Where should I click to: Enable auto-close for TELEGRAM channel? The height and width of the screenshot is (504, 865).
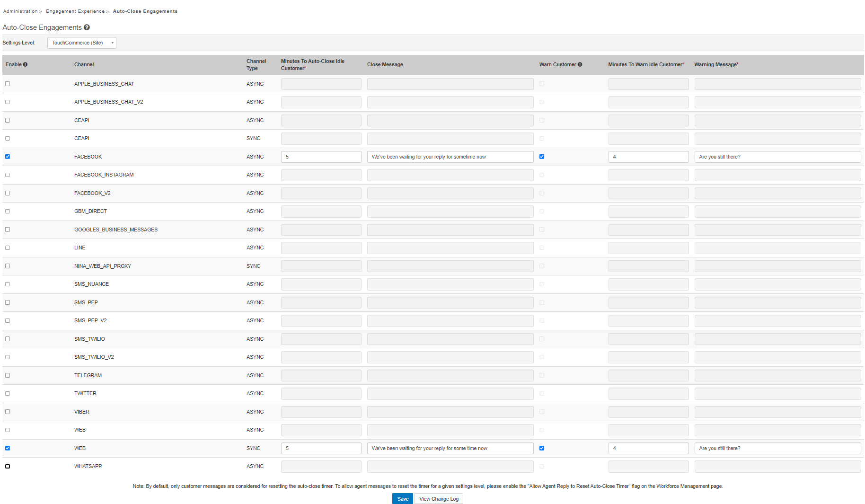point(8,375)
